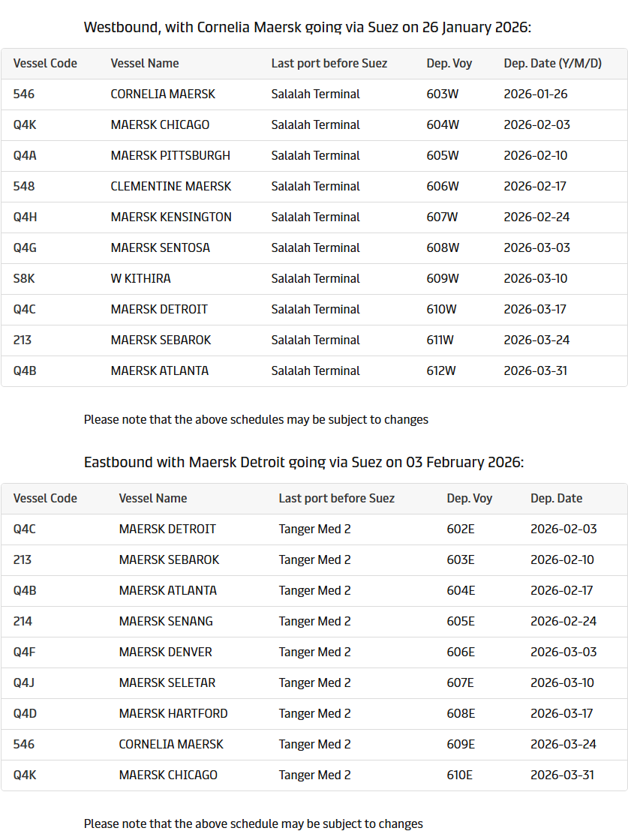
Task: Click the MAERSK SENANG vessel name
Action: (x=166, y=621)
